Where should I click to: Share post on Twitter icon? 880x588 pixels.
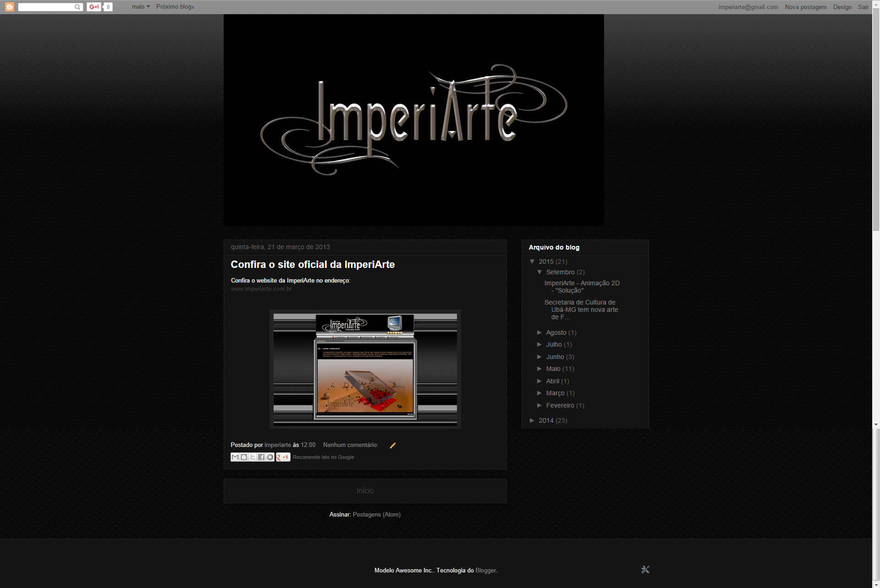253,457
